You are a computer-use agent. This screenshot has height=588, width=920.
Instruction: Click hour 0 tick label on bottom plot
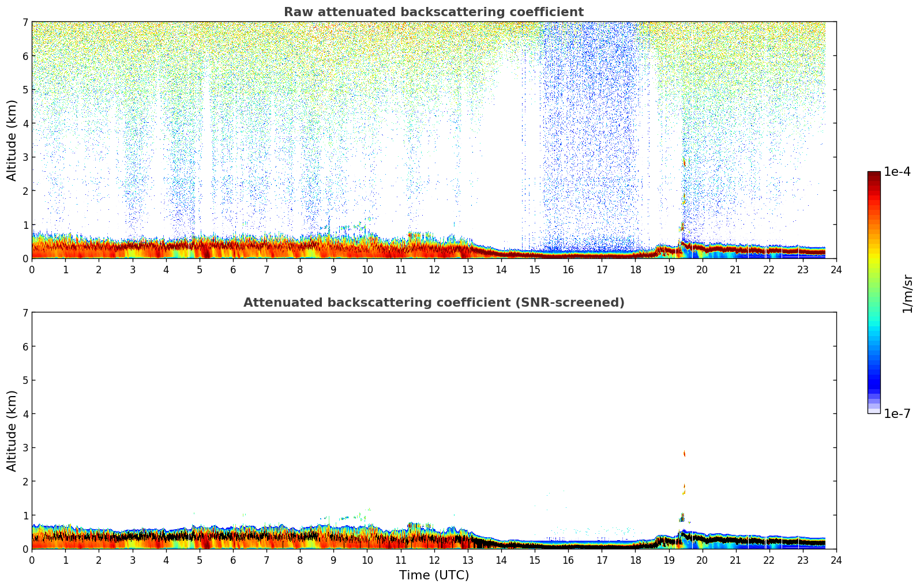click(x=32, y=560)
